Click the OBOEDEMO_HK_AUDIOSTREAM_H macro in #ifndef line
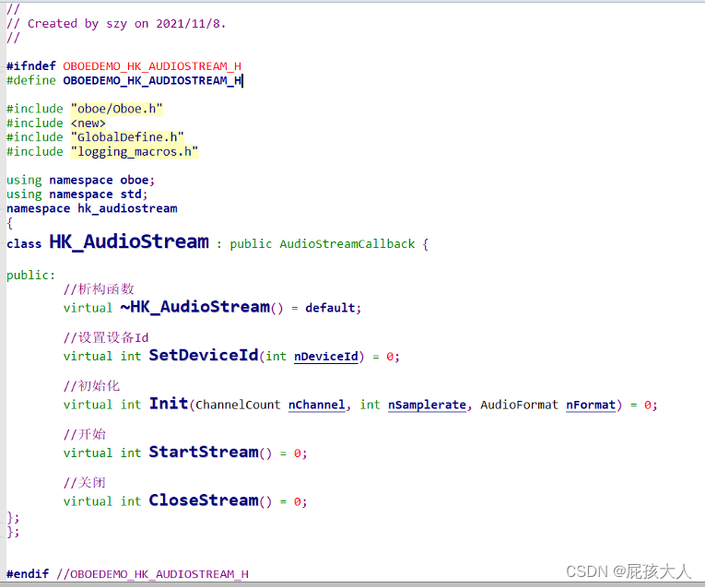The image size is (706, 588). coord(152,66)
